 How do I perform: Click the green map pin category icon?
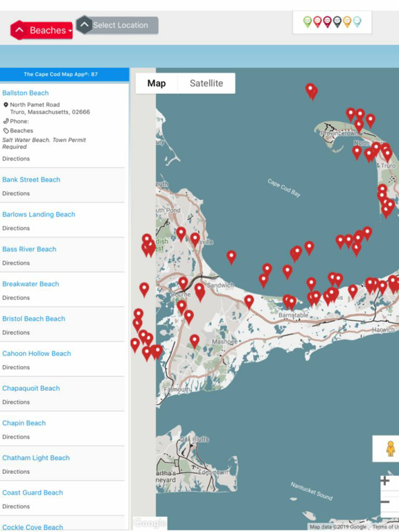(x=308, y=22)
